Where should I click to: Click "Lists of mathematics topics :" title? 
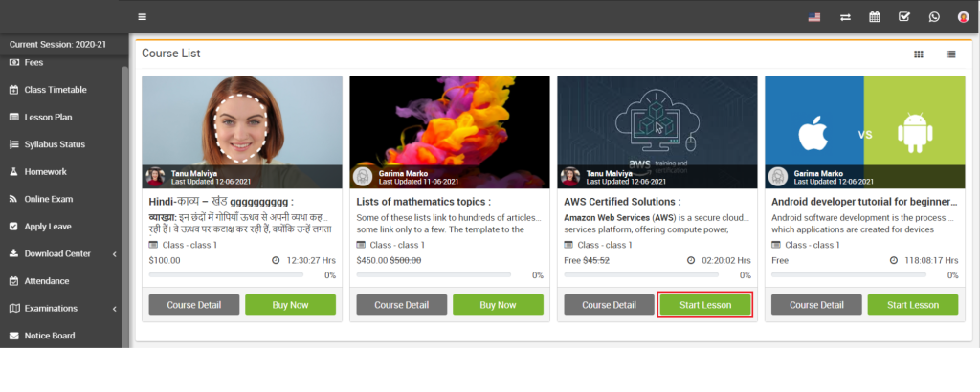[423, 202]
